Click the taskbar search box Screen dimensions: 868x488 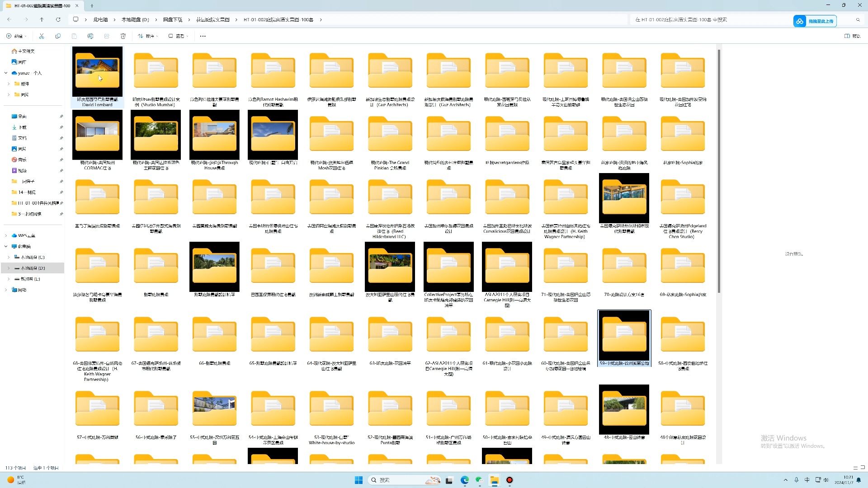point(405,480)
